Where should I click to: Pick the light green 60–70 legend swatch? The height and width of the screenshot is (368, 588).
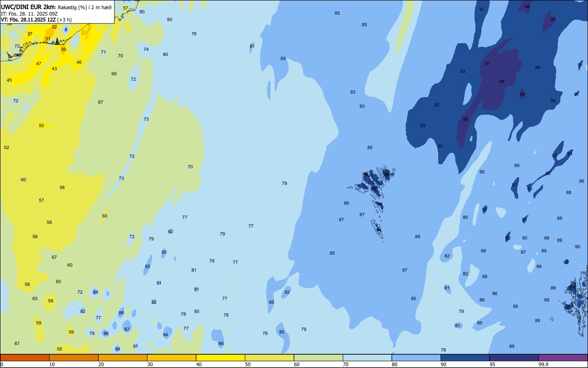click(x=318, y=357)
